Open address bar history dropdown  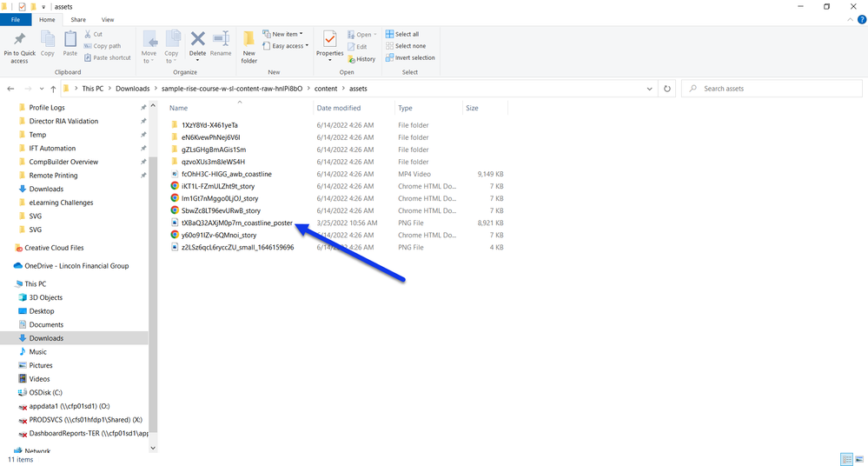649,89
